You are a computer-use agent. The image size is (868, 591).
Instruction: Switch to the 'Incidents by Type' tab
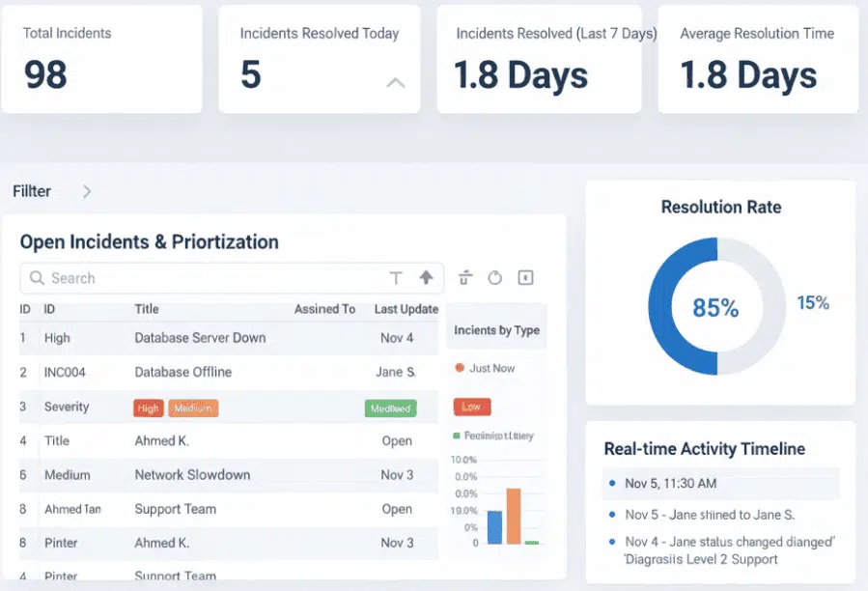point(496,330)
